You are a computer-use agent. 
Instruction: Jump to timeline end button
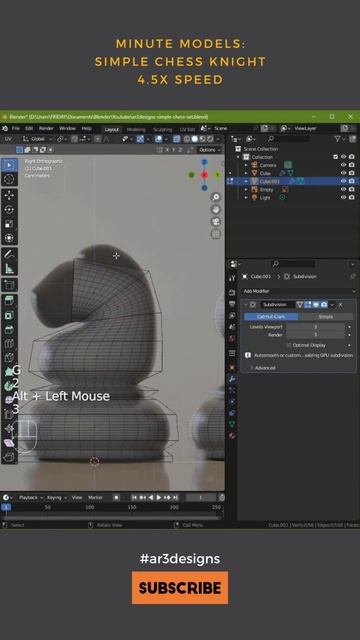click(175, 498)
